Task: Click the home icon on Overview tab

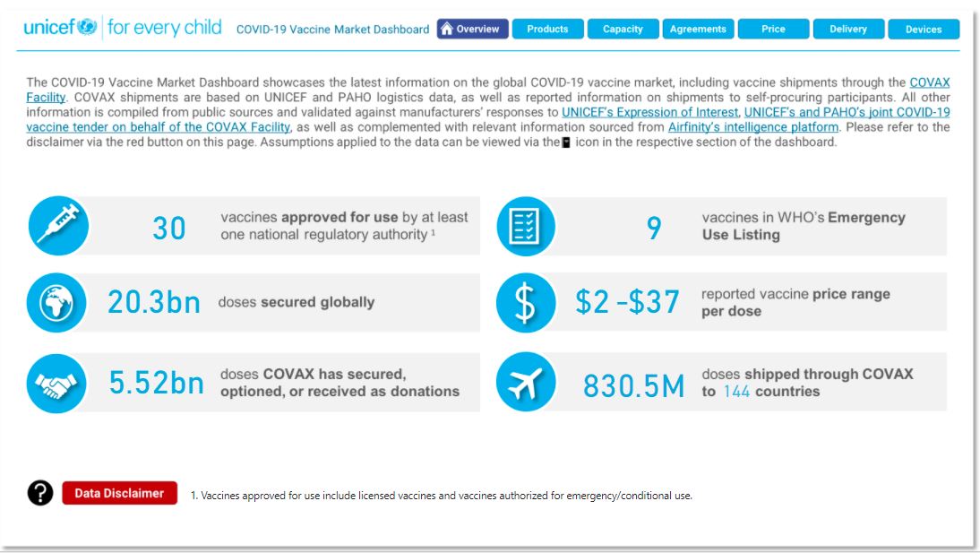Action: click(x=447, y=29)
